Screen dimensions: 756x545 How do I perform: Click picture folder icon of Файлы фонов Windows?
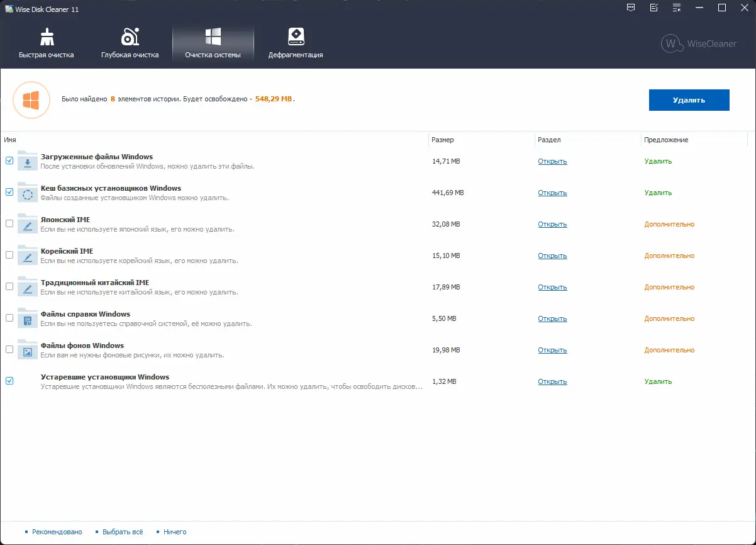pyautogui.click(x=27, y=350)
